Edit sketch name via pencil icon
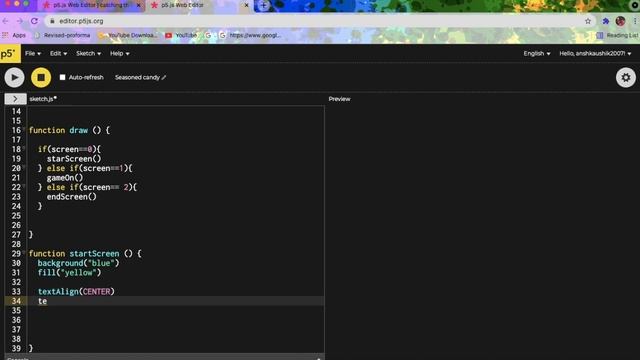 pyautogui.click(x=164, y=78)
